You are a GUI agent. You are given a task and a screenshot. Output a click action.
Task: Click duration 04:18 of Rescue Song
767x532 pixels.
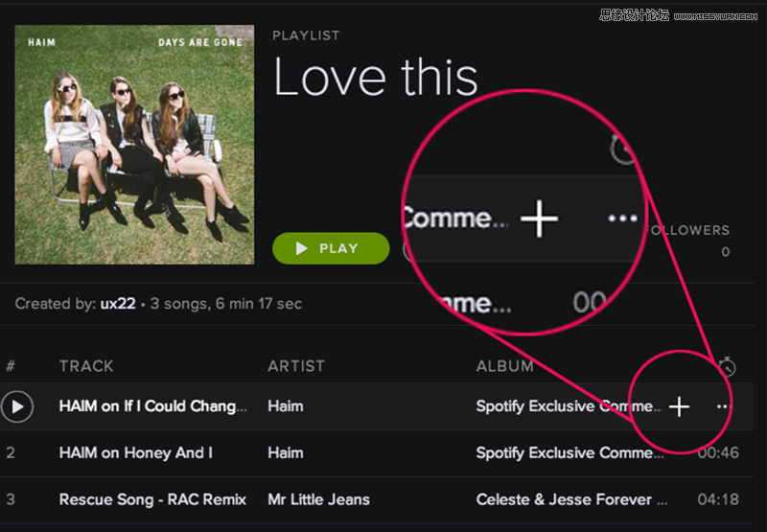(718, 499)
